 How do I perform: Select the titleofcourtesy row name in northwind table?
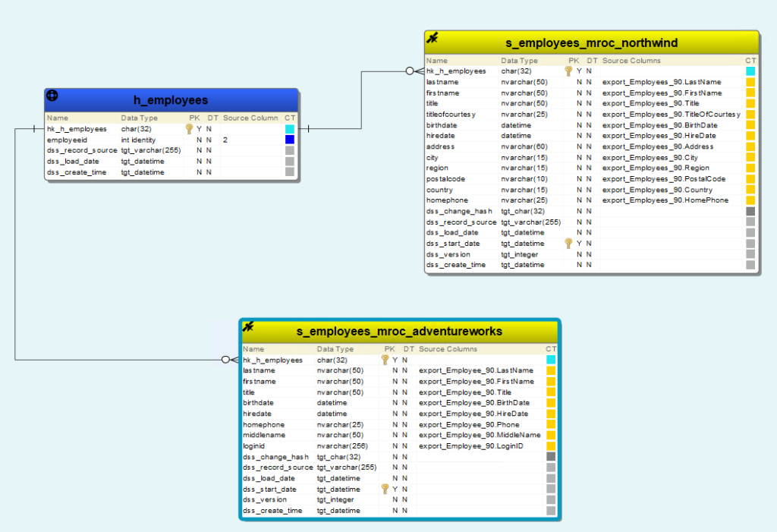click(x=451, y=114)
